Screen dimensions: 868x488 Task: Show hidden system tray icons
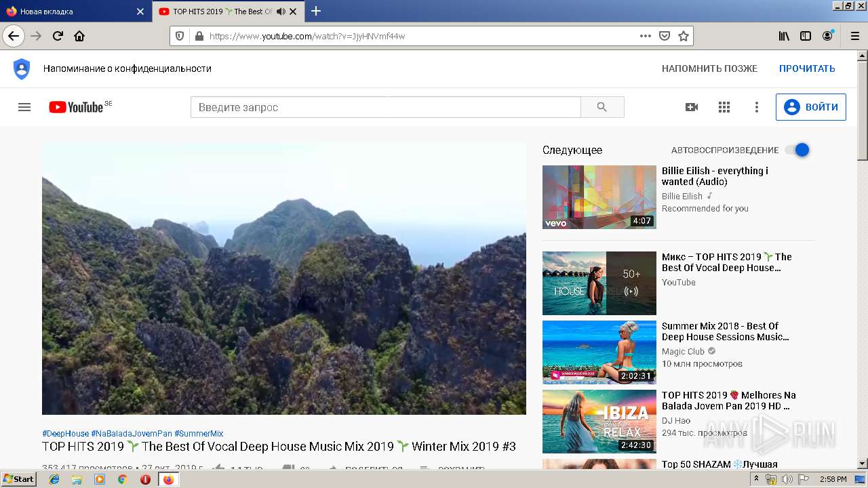pos(757,479)
